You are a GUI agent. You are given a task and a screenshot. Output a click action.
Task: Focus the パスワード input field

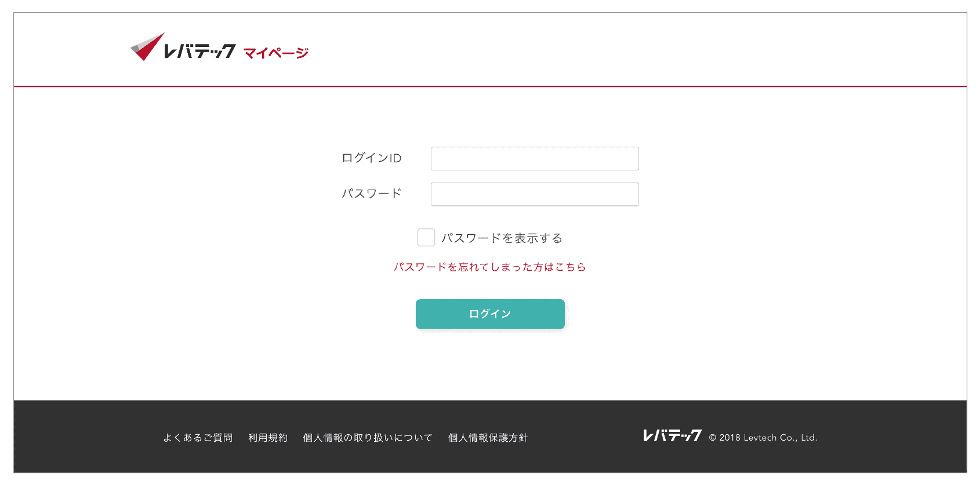pyautogui.click(x=535, y=194)
